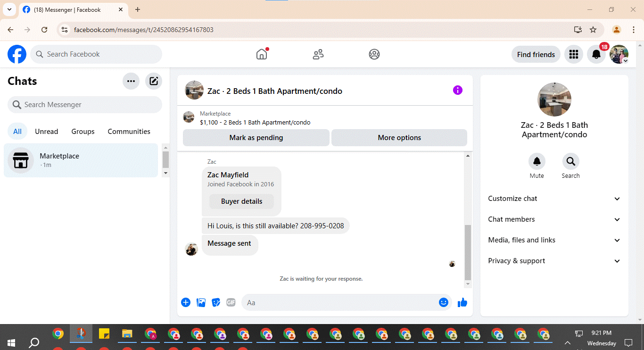
Task: Expand Media, files and links section
Action: point(554,240)
